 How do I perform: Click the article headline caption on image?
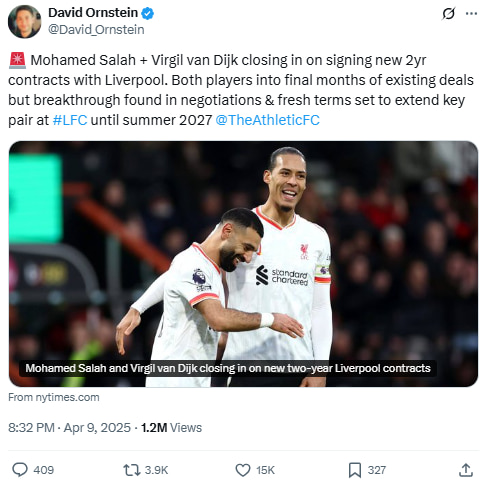(228, 368)
